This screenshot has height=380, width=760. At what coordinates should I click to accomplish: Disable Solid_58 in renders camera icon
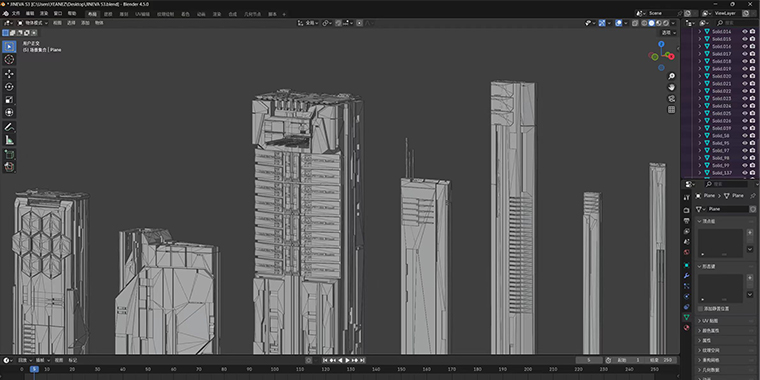pyautogui.click(x=752, y=136)
